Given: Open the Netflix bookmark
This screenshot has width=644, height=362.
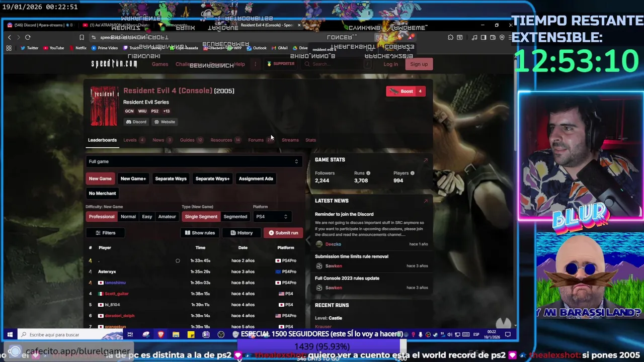Looking at the screenshot, I should click(77, 48).
